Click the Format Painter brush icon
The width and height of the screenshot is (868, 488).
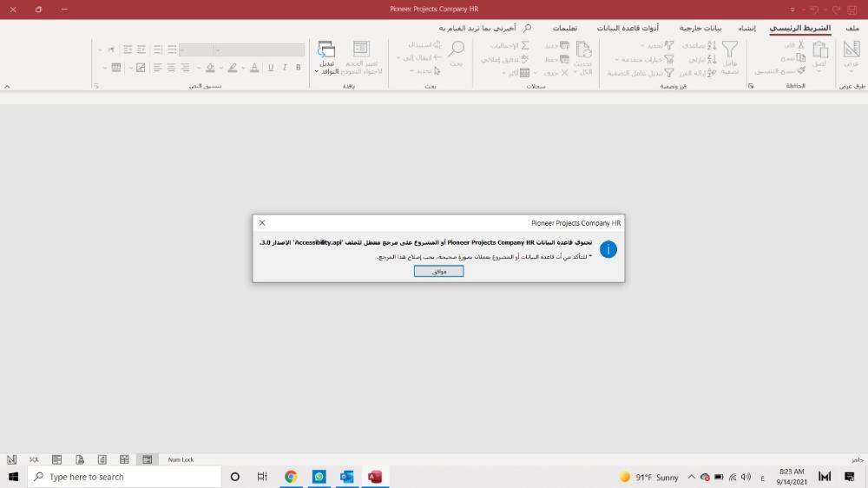[801, 71]
